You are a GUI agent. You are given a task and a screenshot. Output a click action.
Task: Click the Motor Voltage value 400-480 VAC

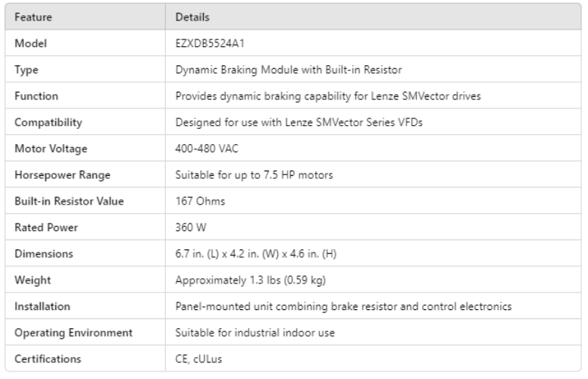(206, 149)
